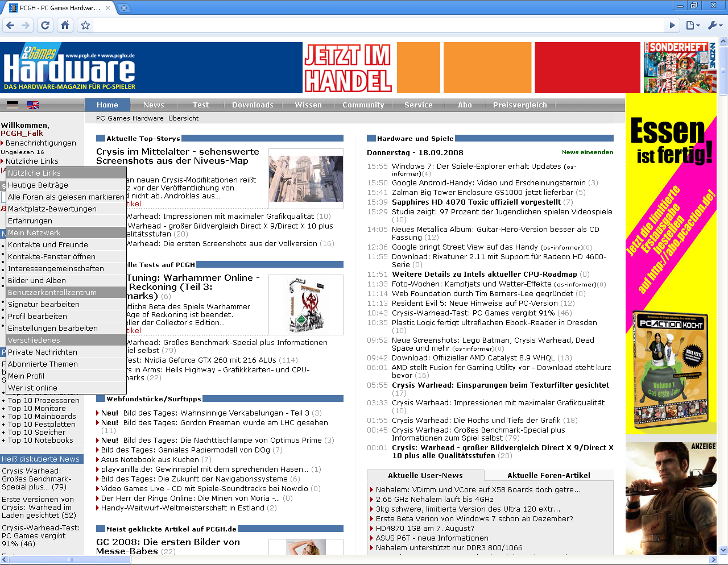This screenshot has width=728, height=565.
Task: Click the horizontal scrollbar right arrow
Action: (x=714, y=560)
